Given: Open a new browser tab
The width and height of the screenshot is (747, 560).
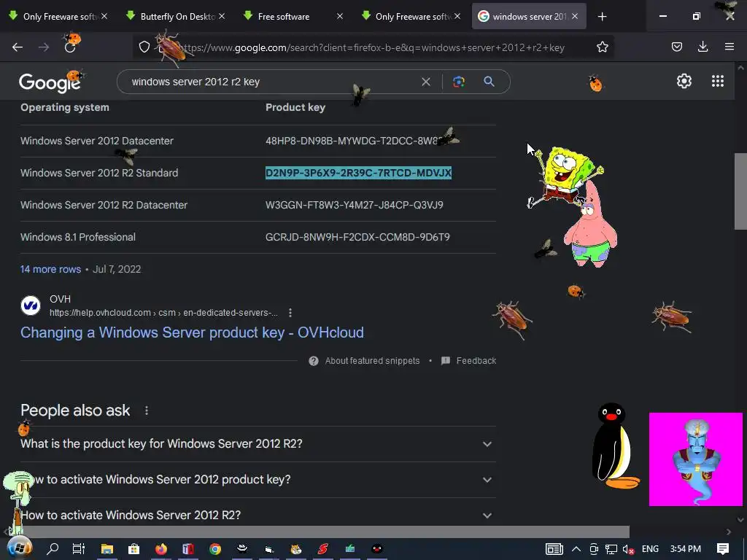Looking at the screenshot, I should [602, 17].
